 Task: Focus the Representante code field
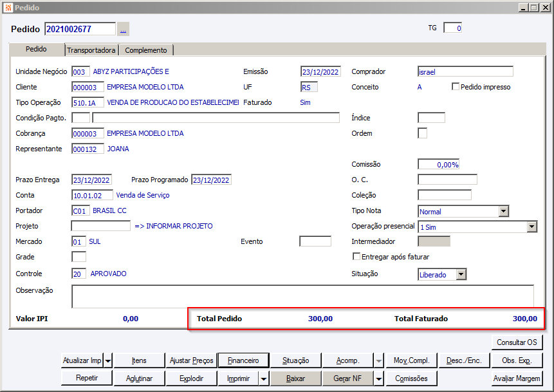88,149
